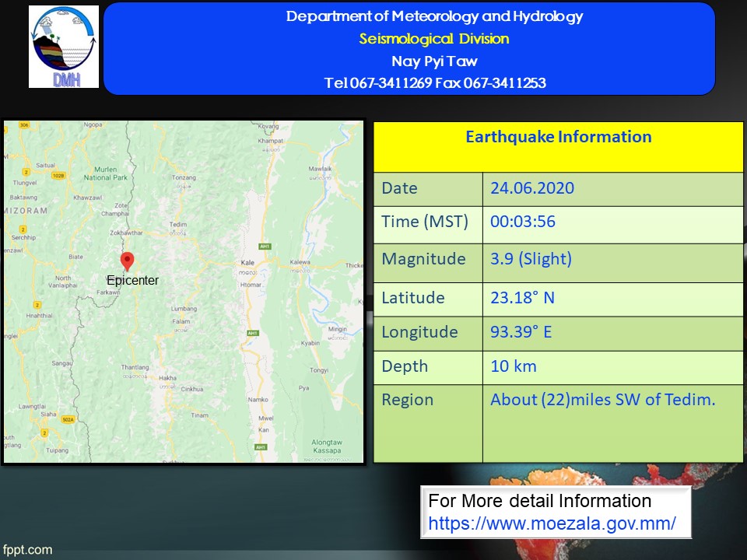Image resolution: width=747 pixels, height=560 pixels.
Task: Click the 306 road shield on the map
Action: click(24, 125)
